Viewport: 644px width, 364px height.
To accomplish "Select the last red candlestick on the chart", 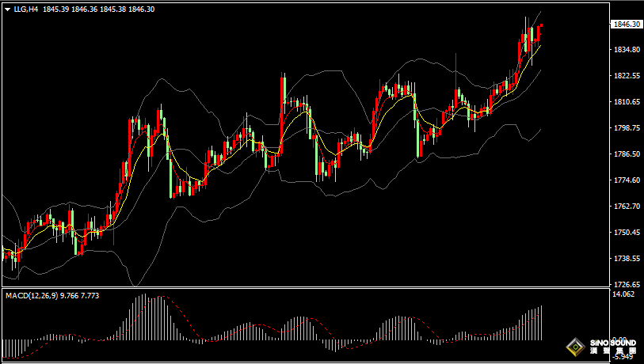I will coord(539,33).
